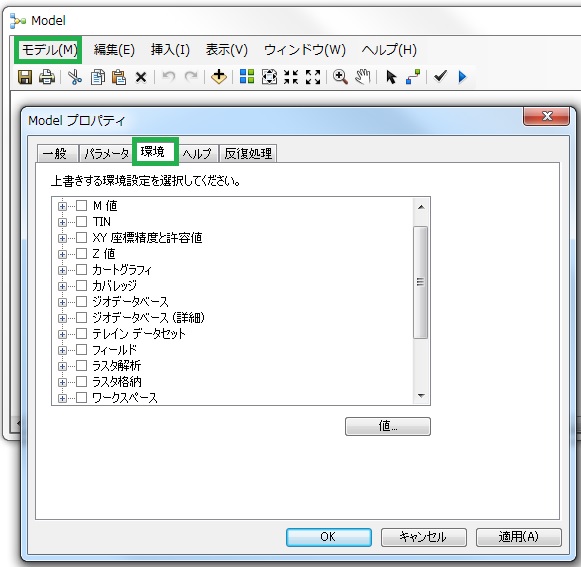Open the ウィンドウ(W) menu
Image resolution: width=581 pixels, height=567 pixels.
point(305,50)
